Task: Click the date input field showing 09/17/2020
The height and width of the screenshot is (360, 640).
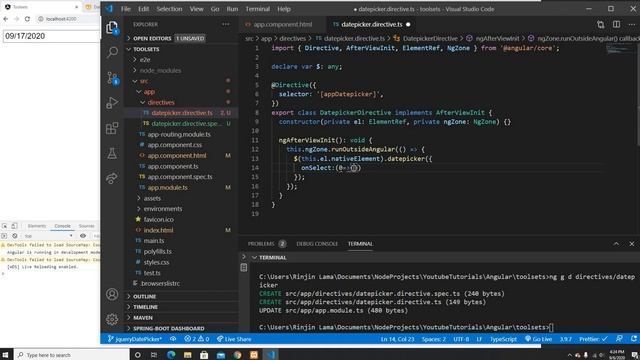Action: (x=51, y=36)
